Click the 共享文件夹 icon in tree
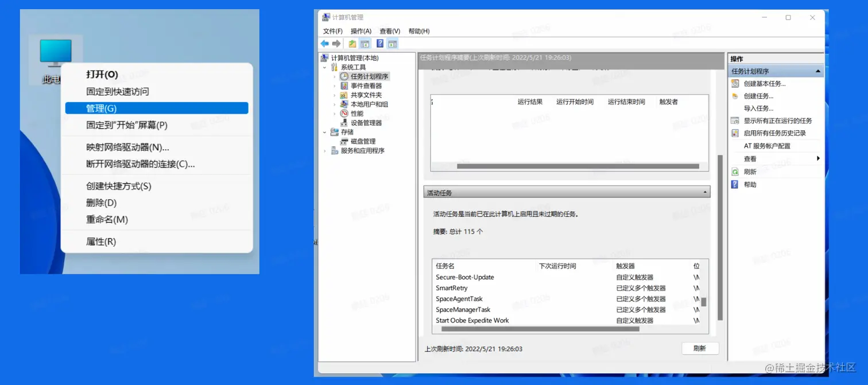The width and height of the screenshot is (868, 385). tap(344, 95)
